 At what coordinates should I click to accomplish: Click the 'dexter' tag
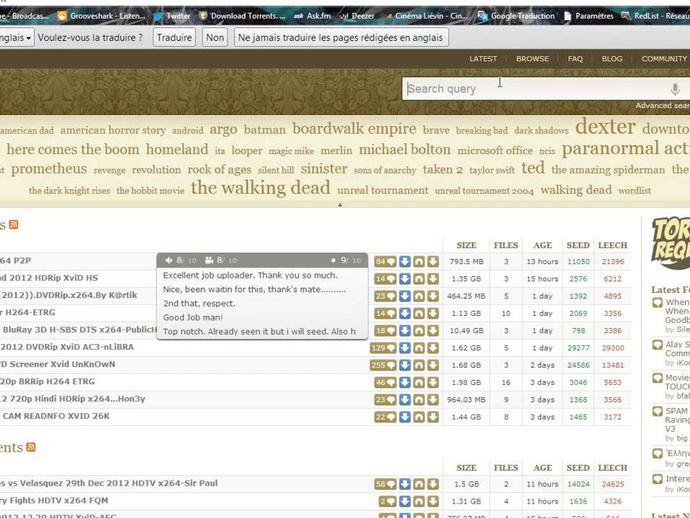click(605, 127)
